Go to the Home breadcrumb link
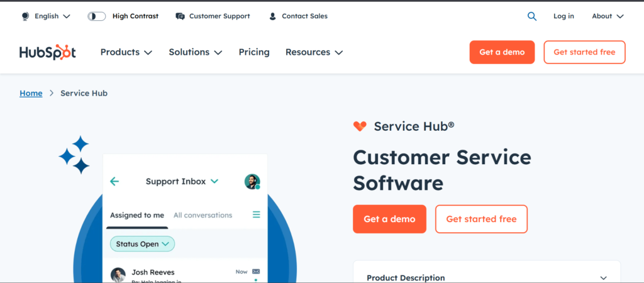The height and width of the screenshot is (283, 644). [31, 93]
